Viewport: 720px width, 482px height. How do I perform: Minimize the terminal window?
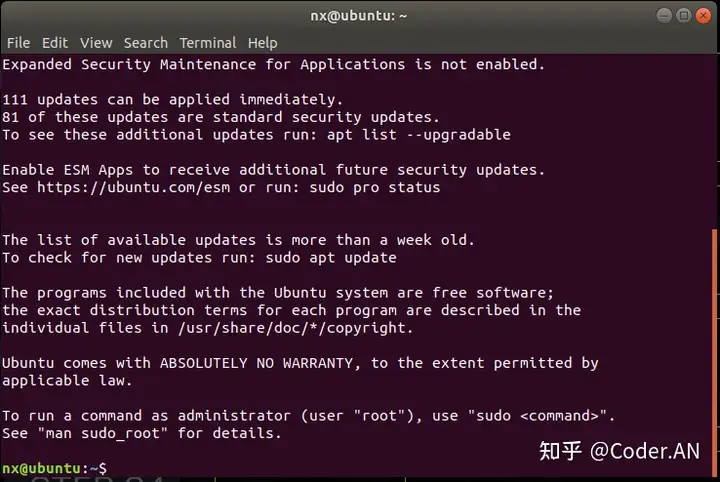[x=664, y=16]
